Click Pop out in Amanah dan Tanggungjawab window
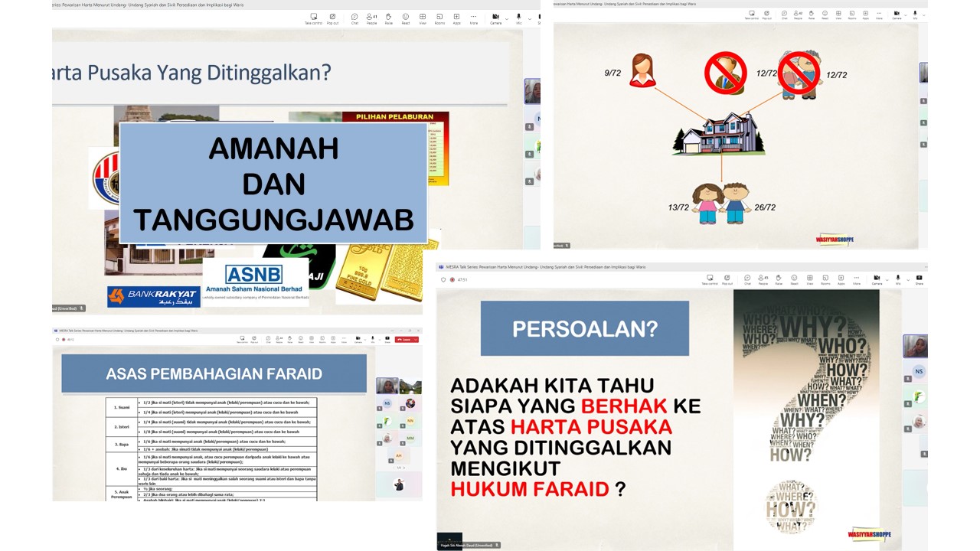The image size is (980, 551). (x=332, y=18)
